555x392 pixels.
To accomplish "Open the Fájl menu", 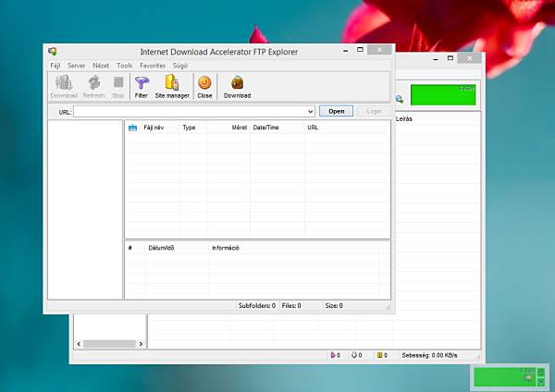I will (x=55, y=66).
